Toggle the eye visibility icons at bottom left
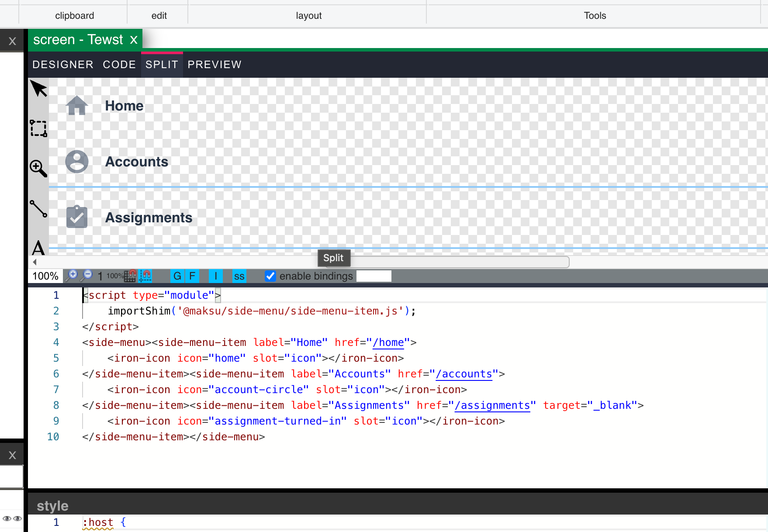Image resolution: width=768 pixels, height=532 pixels. point(12,518)
